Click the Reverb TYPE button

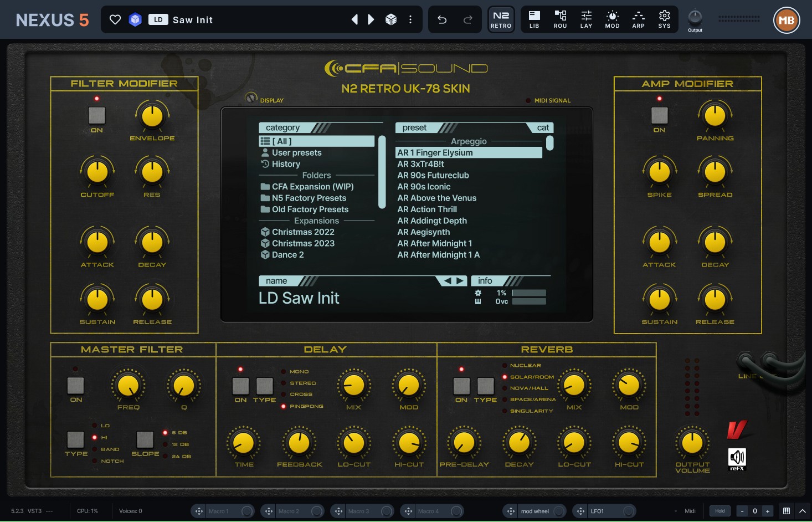[x=485, y=386]
